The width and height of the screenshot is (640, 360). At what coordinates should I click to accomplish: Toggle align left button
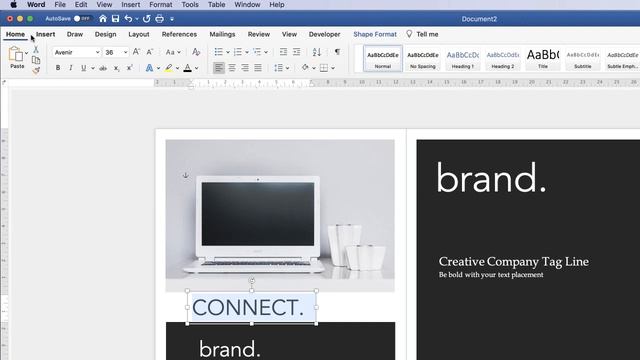click(x=219, y=68)
